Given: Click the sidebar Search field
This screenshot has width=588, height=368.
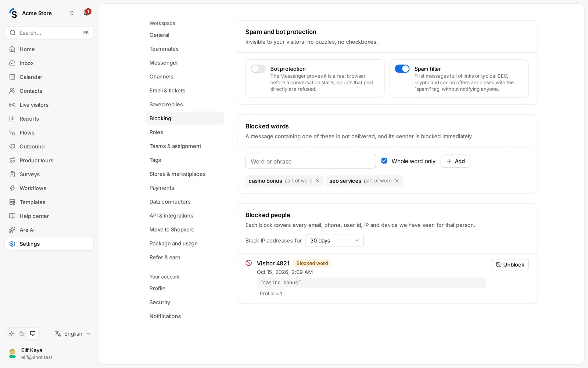Looking at the screenshot, I should click(49, 33).
